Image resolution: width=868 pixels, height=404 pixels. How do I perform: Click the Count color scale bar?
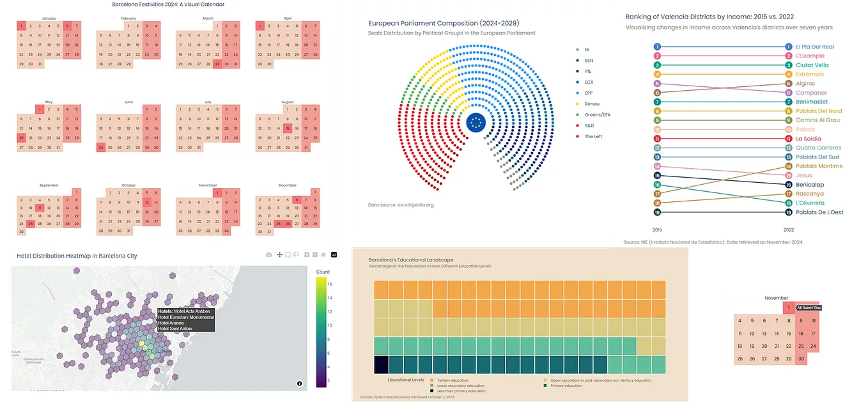[320, 329]
